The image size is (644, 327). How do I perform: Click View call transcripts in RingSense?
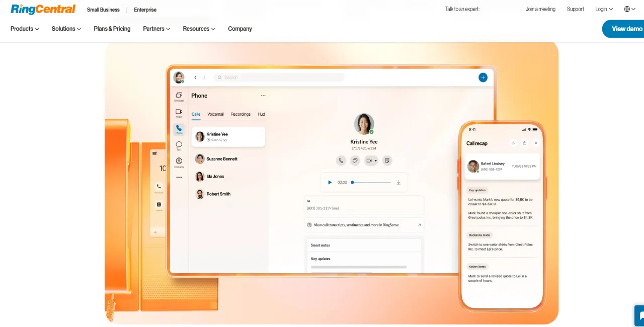pos(364,225)
